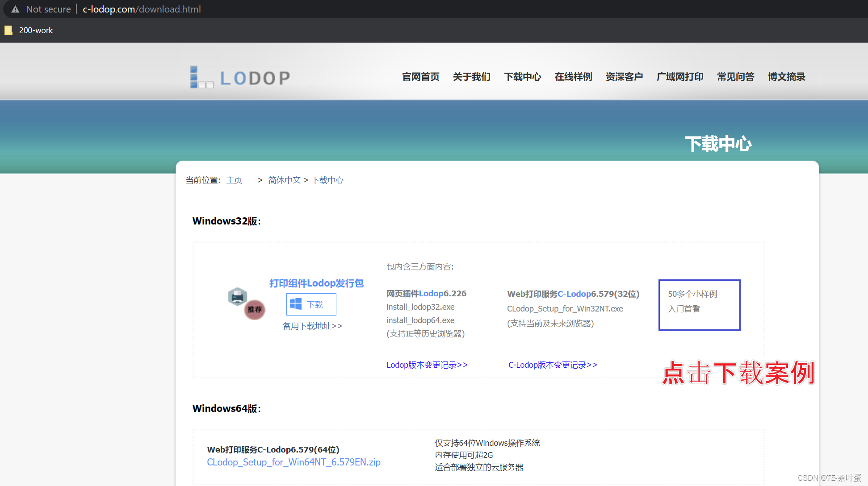Go to 关于我们 nav item
Image resolution: width=868 pixels, height=486 pixels.
(x=471, y=77)
